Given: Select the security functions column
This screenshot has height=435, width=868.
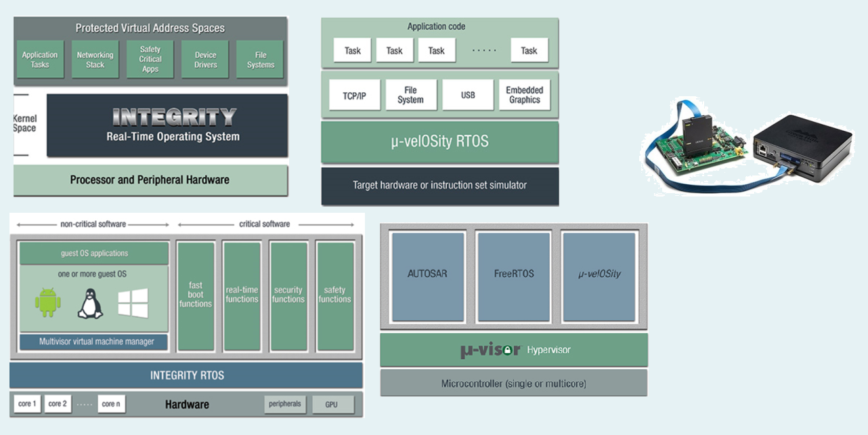Looking at the screenshot, I should (288, 295).
